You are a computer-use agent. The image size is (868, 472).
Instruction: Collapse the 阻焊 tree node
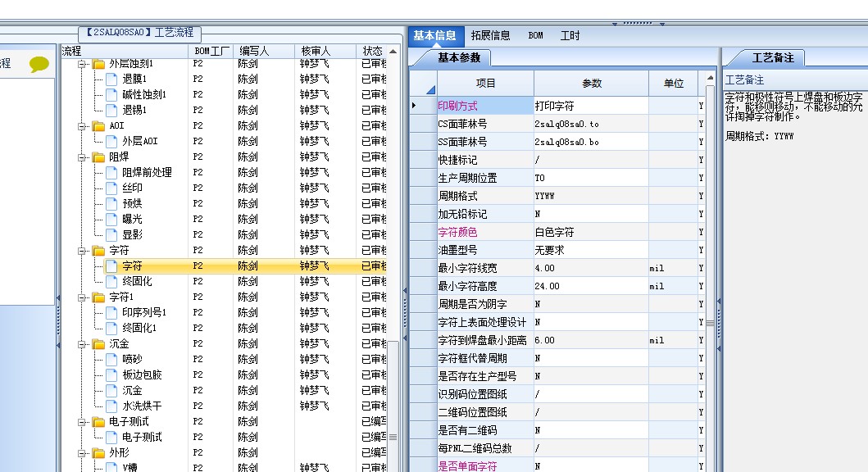[82, 157]
